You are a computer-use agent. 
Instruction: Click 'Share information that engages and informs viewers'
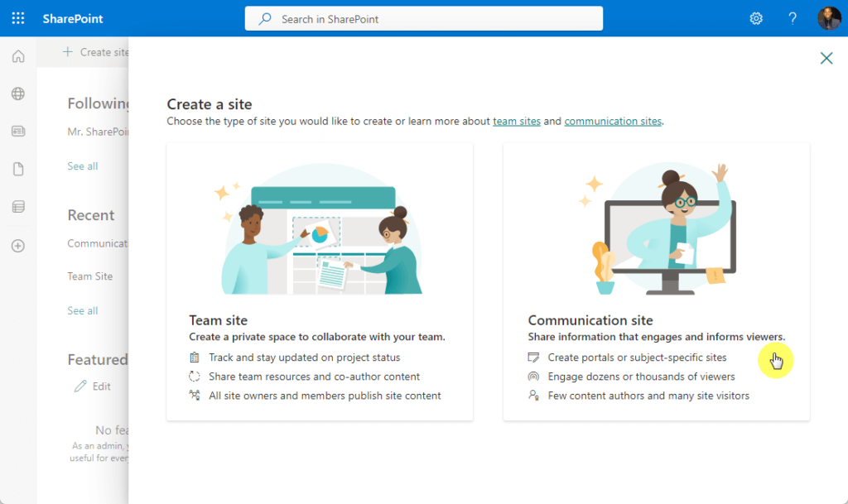(657, 337)
